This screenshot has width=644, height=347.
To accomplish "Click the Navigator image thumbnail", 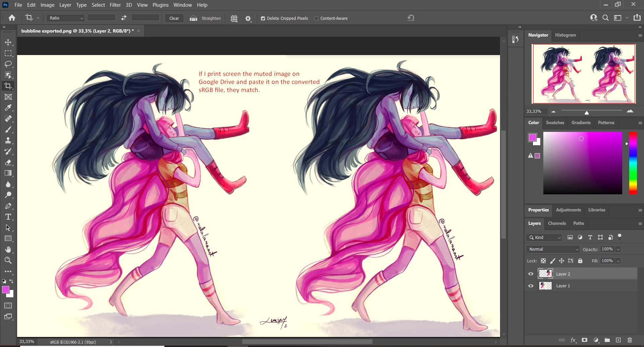I will point(584,74).
